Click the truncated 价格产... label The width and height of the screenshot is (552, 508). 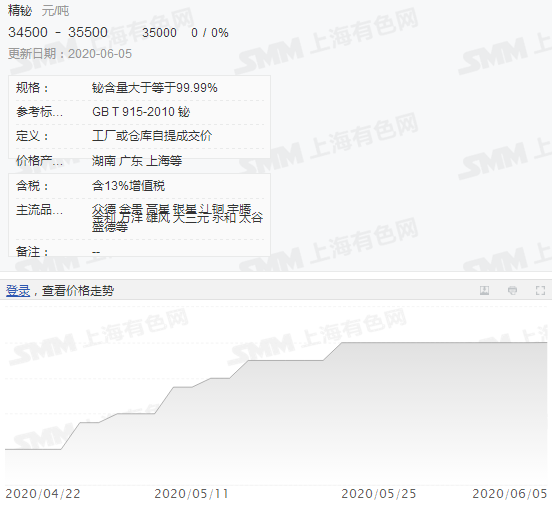(x=39, y=161)
